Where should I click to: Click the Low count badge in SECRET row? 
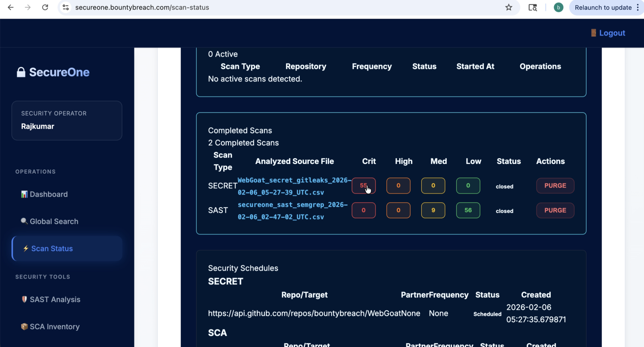coord(468,186)
